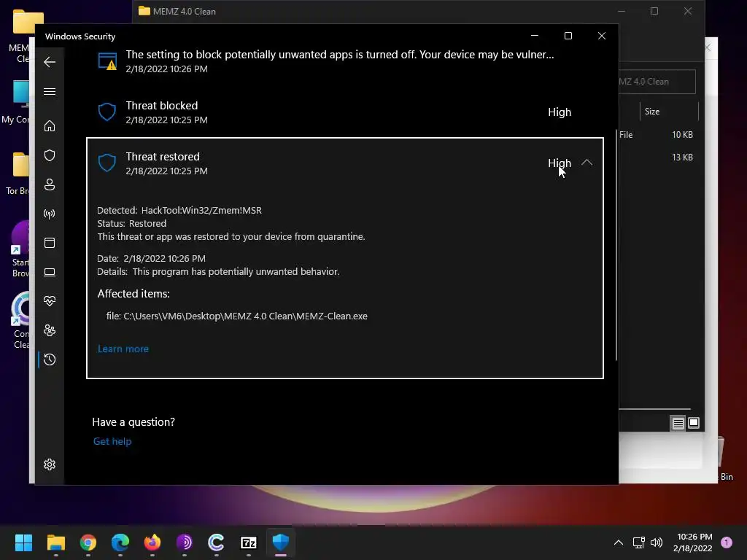Click the Learn more link
The width and height of the screenshot is (747, 560).
coord(123,349)
